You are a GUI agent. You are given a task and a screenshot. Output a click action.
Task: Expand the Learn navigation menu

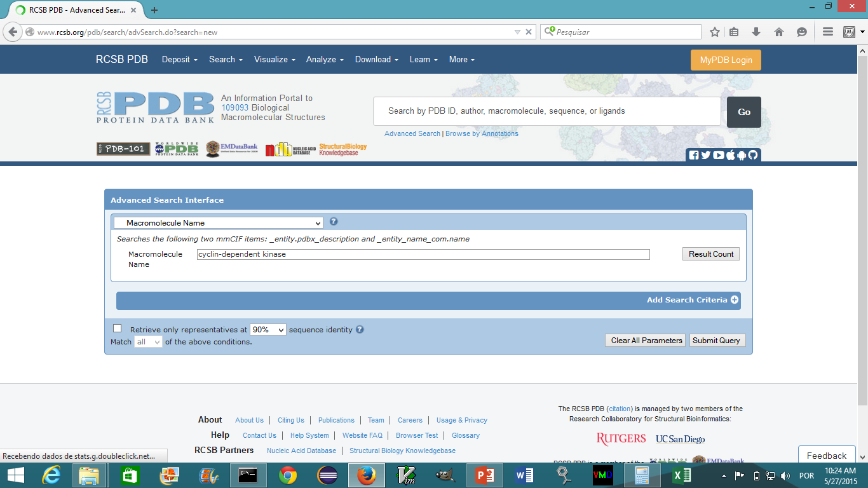(424, 59)
